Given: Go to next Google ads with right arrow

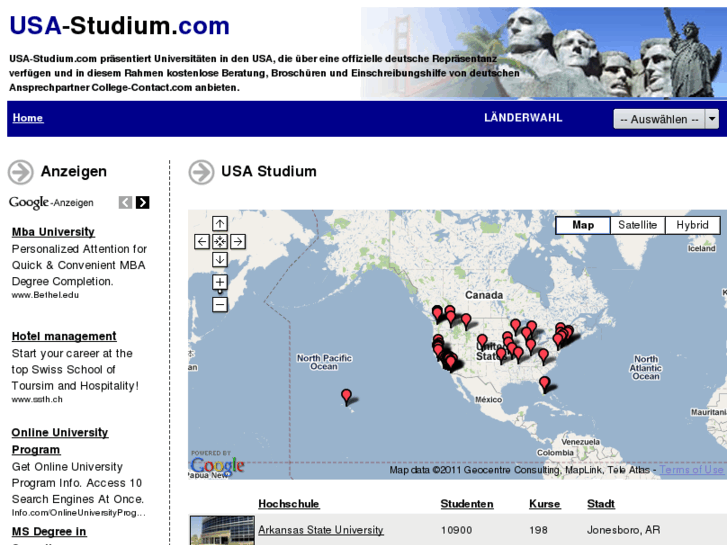Looking at the screenshot, I should tap(142, 203).
